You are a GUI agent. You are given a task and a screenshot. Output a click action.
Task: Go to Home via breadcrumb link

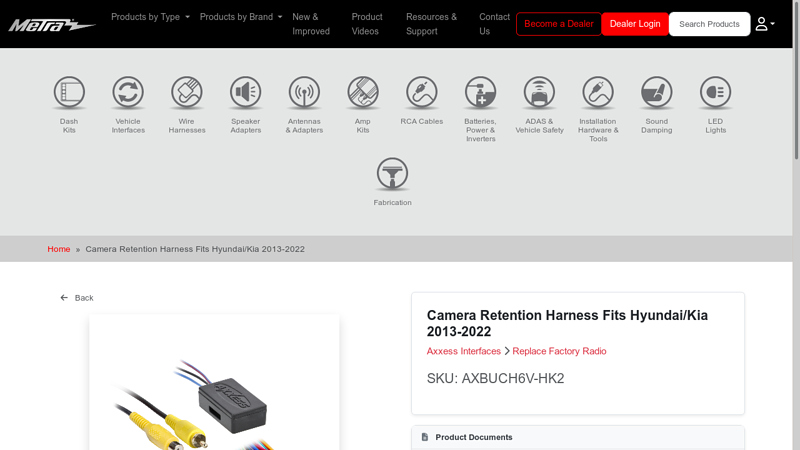click(x=59, y=249)
